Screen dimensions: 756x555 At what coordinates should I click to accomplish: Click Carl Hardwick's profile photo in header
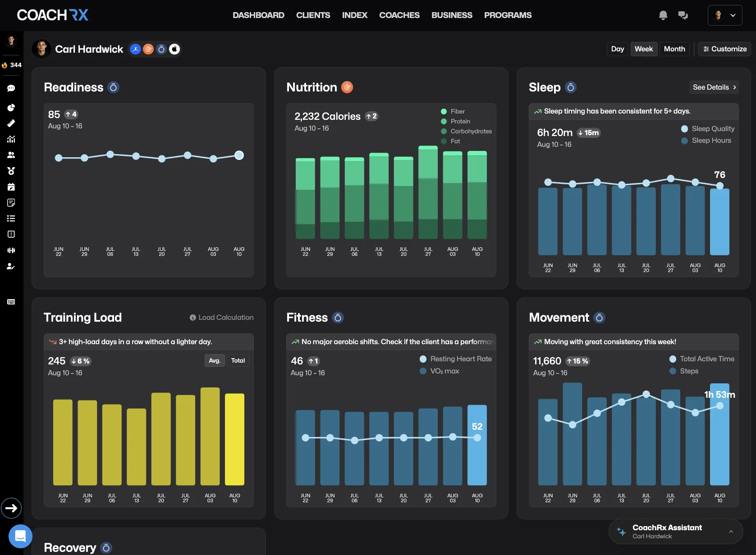[x=41, y=49]
